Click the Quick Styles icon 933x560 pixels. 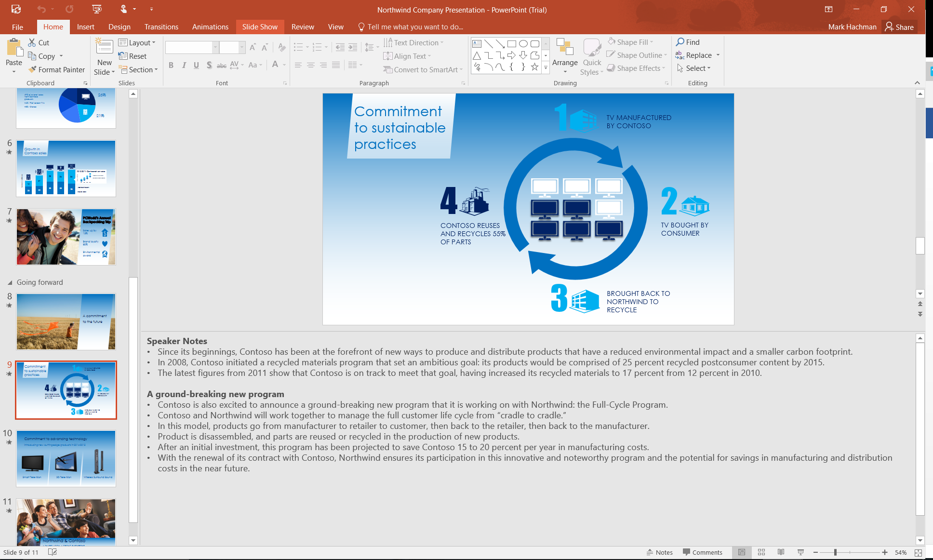[x=592, y=48]
